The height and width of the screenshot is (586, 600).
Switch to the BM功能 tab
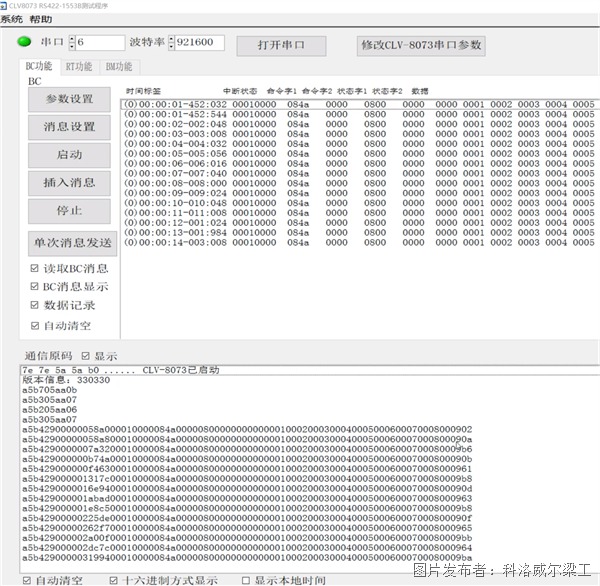(x=119, y=67)
